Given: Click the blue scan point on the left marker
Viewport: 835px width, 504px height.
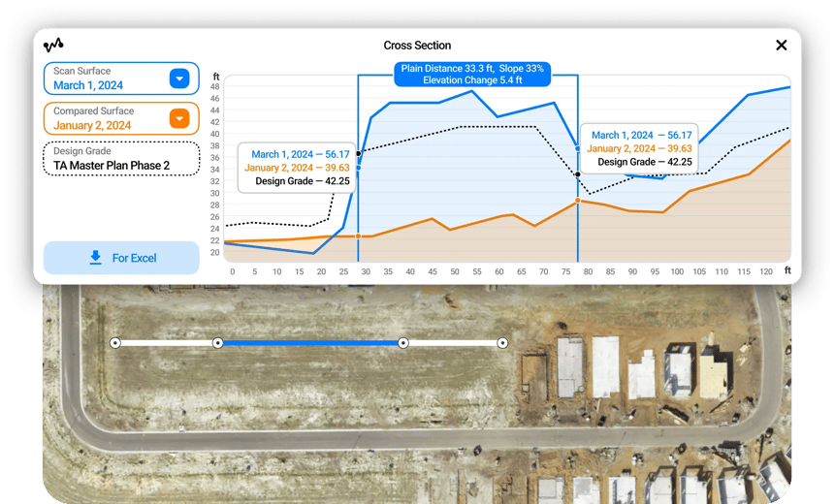Looking at the screenshot, I should click(359, 168).
